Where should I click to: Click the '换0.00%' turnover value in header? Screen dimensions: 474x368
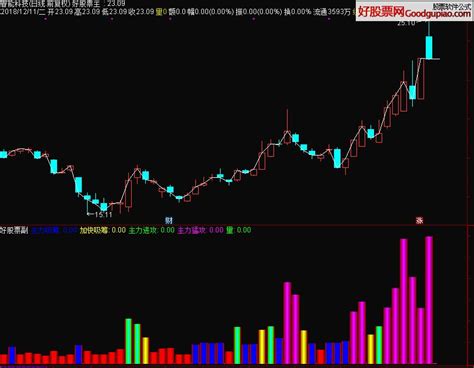(297, 12)
